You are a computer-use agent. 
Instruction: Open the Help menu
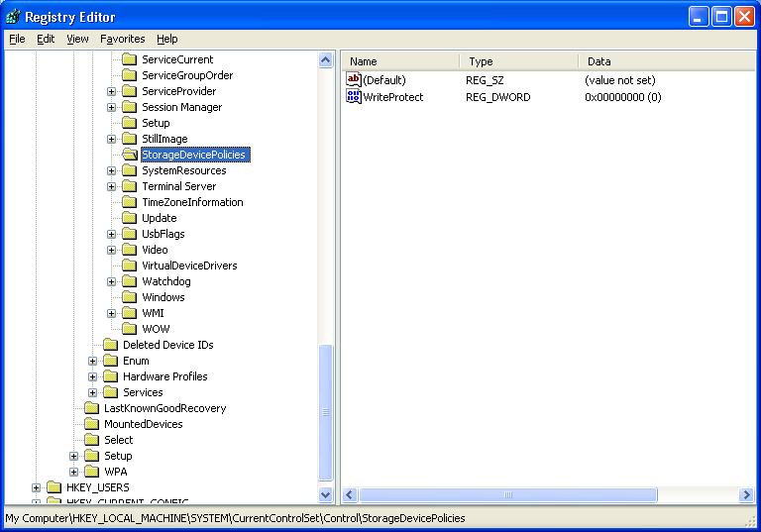point(166,39)
